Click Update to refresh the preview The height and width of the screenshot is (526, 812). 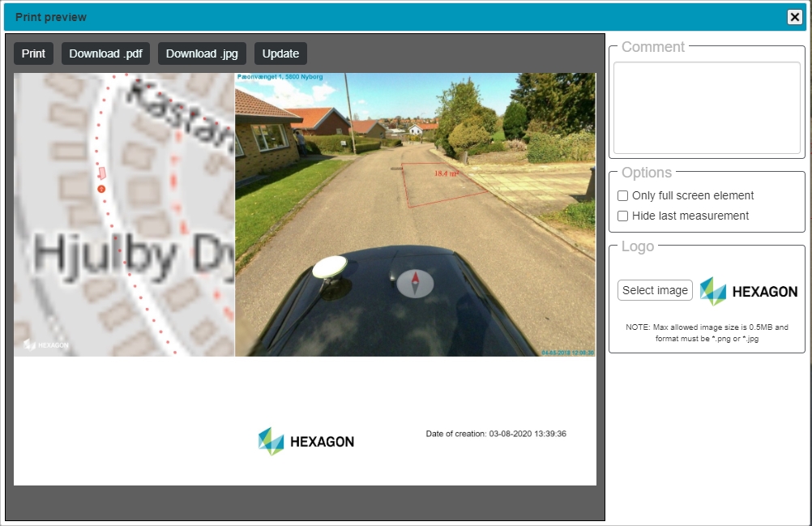[280, 53]
